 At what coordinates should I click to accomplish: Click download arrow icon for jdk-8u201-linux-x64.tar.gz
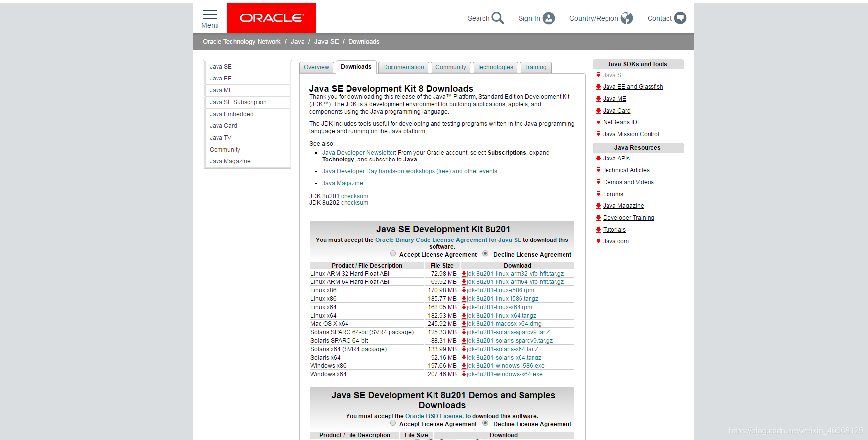(x=464, y=316)
